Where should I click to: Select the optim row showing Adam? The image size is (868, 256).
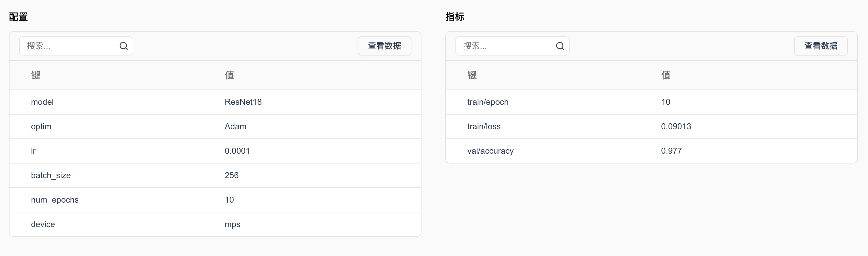click(215, 127)
